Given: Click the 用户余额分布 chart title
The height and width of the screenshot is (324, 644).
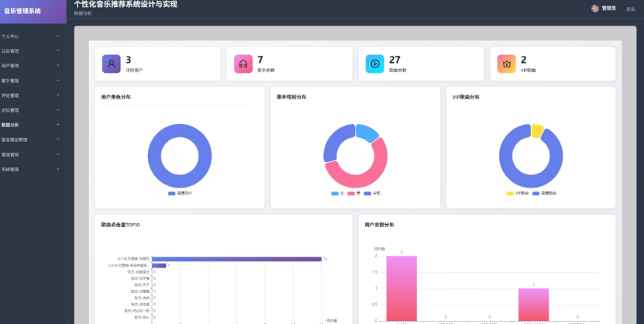Looking at the screenshot, I should [379, 225].
